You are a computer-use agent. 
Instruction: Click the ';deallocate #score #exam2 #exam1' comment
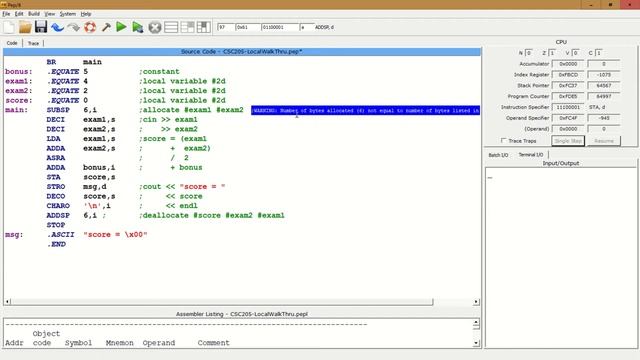pyautogui.click(x=211, y=216)
